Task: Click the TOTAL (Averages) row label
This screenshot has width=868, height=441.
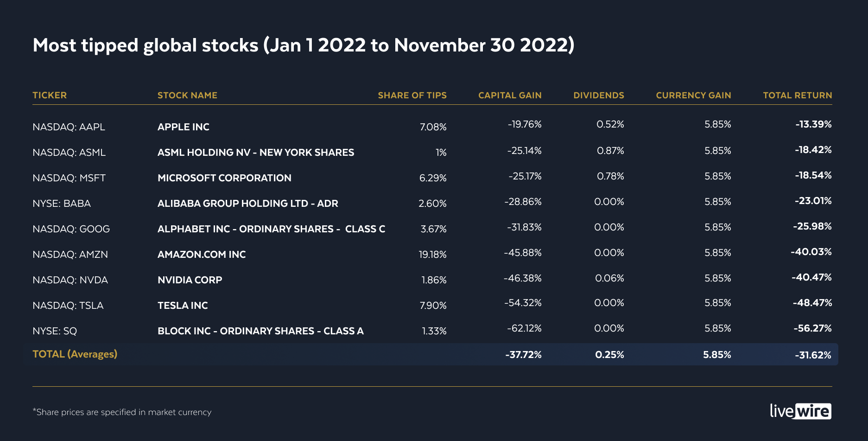Action: click(75, 354)
